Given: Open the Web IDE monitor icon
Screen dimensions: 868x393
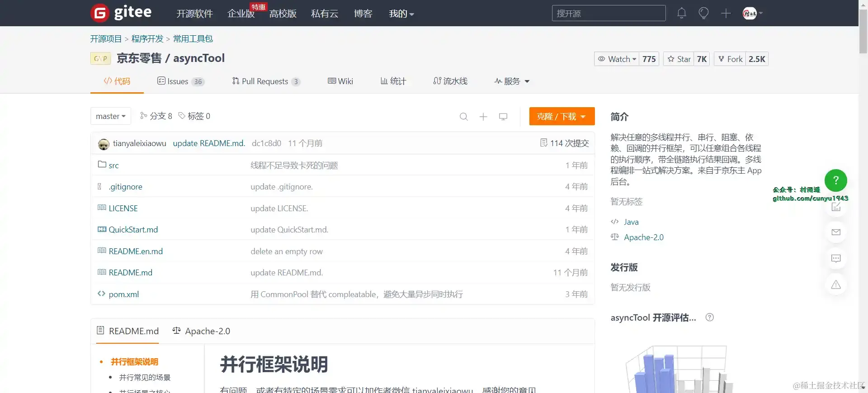Looking at the screenshot, I should pos(503,117).
